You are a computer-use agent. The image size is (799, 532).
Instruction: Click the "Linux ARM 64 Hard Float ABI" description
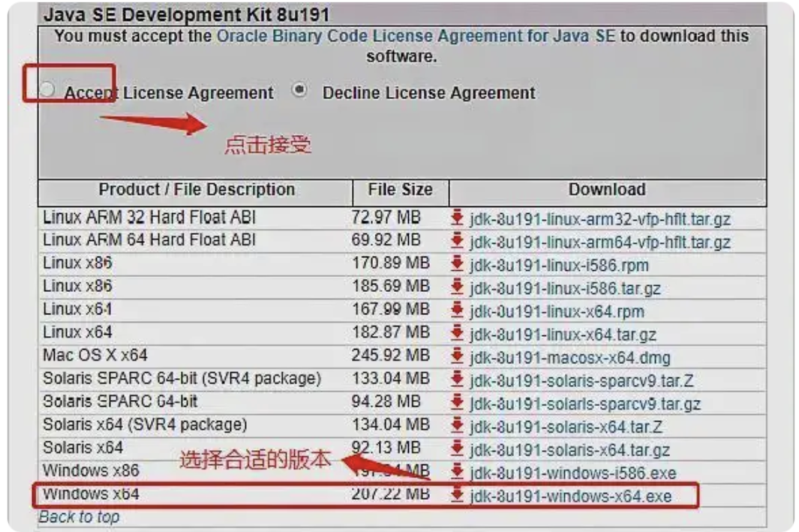[149, 240]
